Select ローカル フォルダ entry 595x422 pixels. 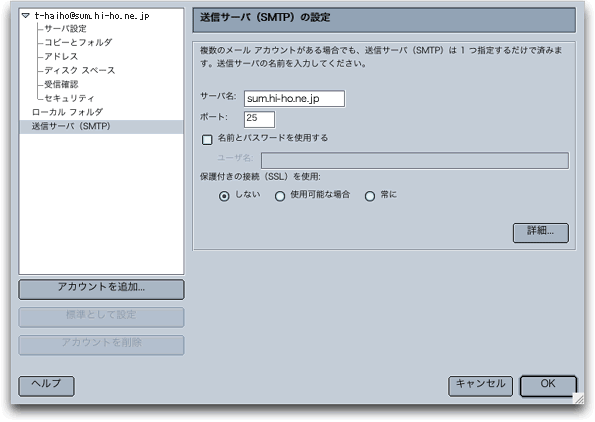click(x=67, y=112)
